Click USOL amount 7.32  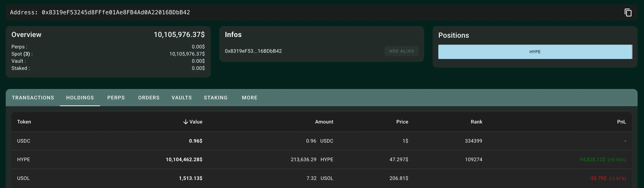311,178
